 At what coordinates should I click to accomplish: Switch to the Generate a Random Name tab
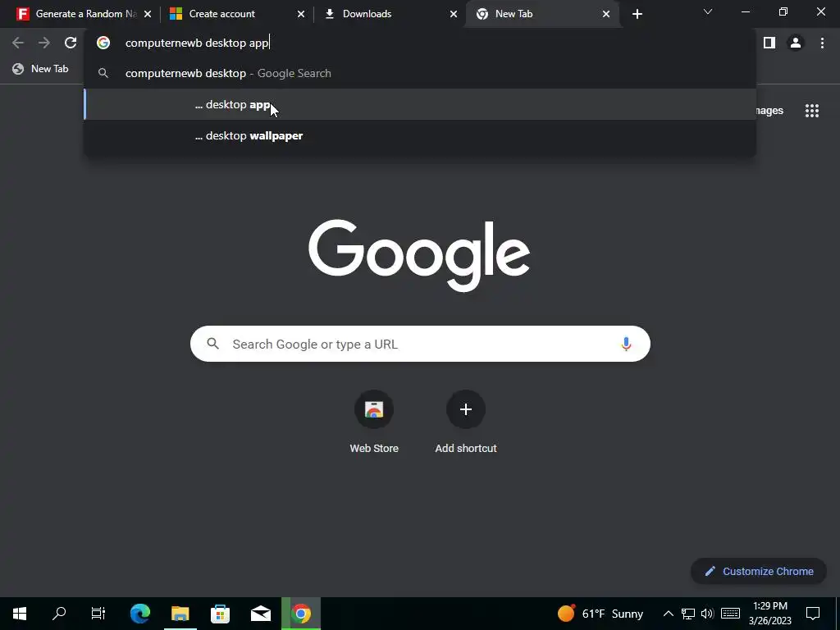[x=83, y=14]
